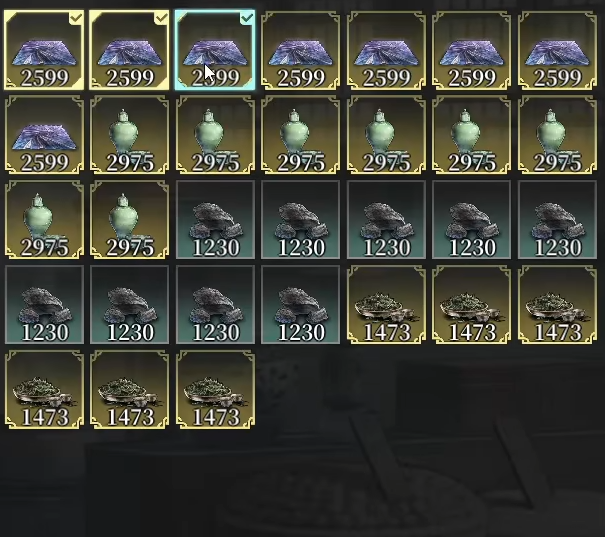The image size is (605, 537).
Task: Select the last herb dish in bottom row
Action: click(215, 390)
